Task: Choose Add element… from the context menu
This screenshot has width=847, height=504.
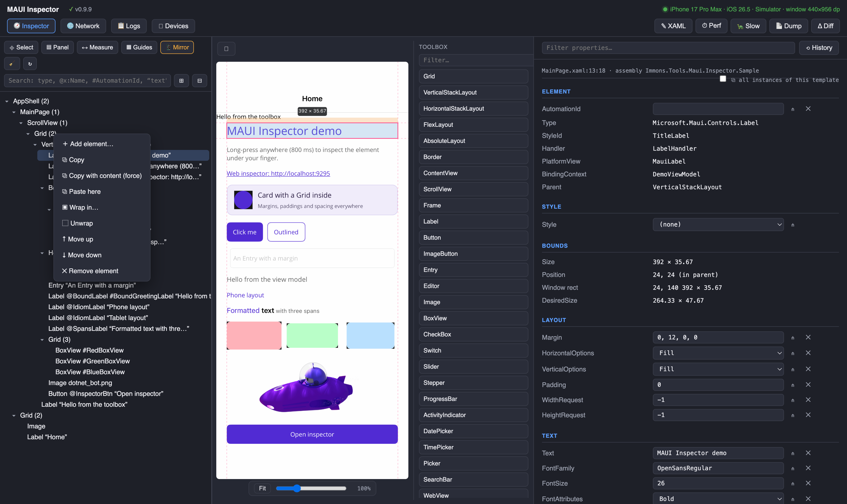Action: coord(102,144)
